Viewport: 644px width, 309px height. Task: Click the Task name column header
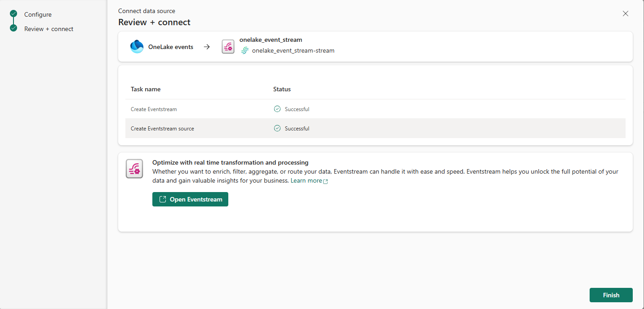(146, 89)
